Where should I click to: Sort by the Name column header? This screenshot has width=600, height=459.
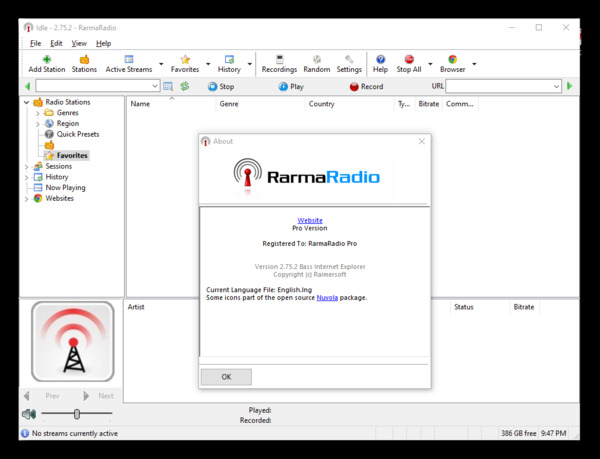[171, 104]
